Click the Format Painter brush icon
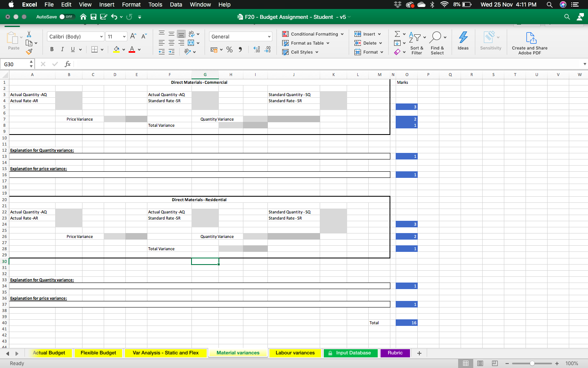 (29, 52)
